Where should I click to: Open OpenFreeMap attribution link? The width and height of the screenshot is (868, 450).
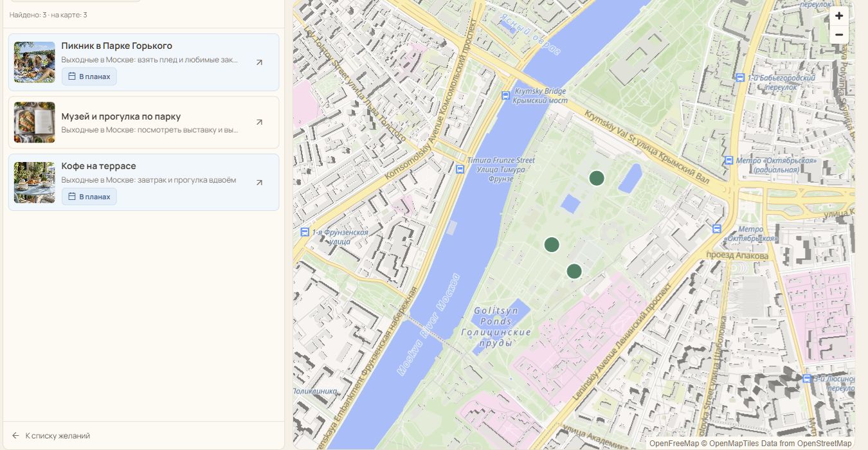[674, 444]
